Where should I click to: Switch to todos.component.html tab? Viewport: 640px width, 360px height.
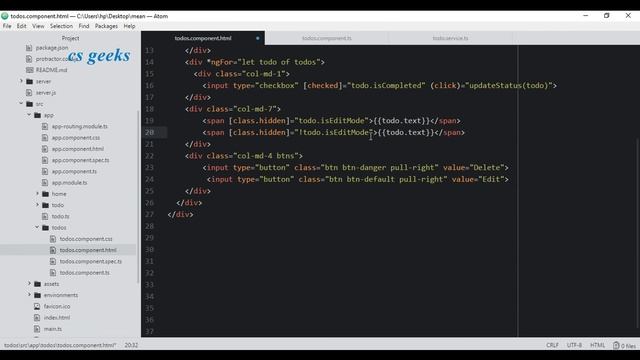203,38
